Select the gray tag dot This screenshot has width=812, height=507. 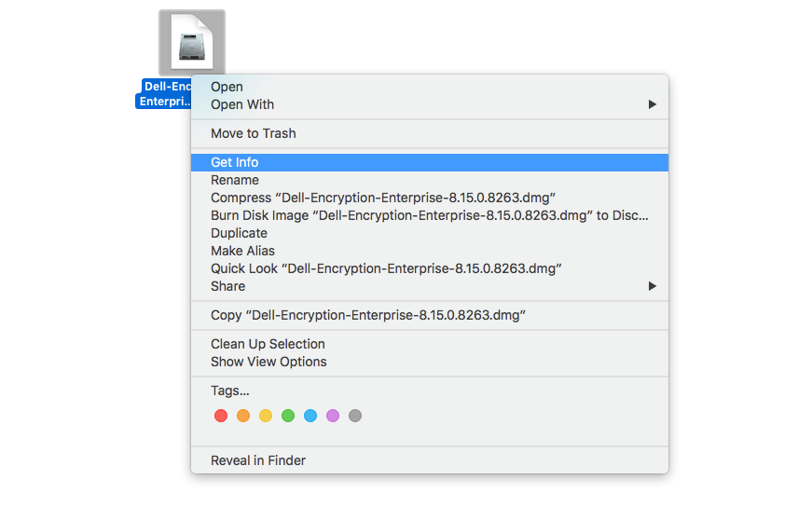(355, 416)
